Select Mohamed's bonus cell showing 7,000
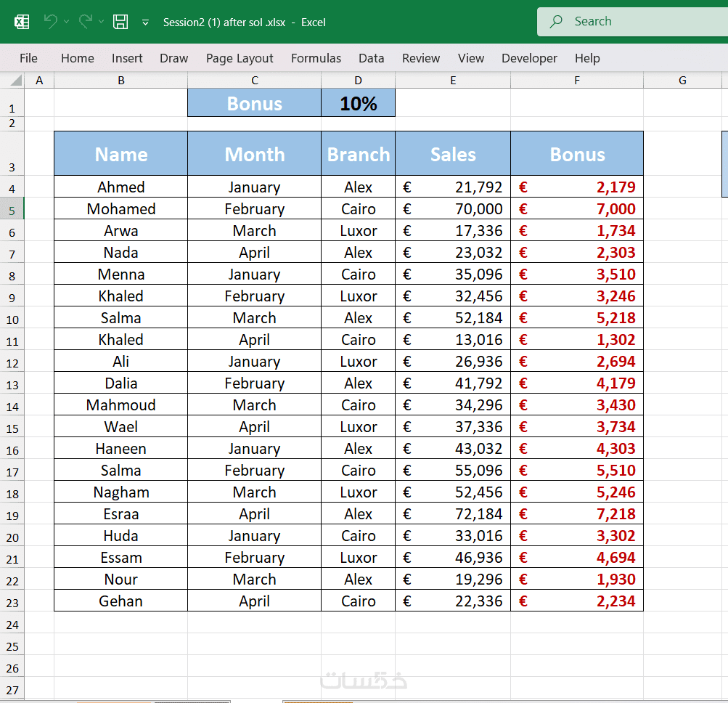 click(x=577, y=209)
